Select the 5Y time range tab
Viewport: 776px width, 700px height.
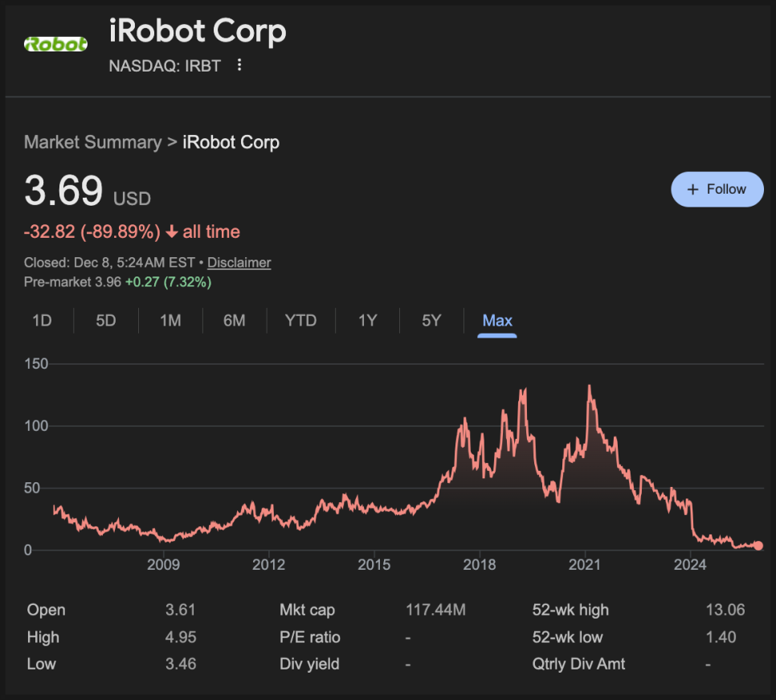coord(431,321)
